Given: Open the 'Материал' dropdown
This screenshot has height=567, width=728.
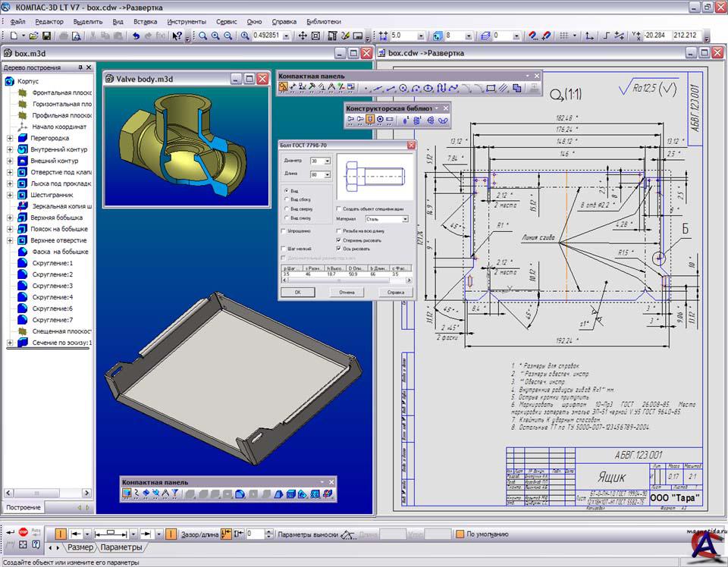Looking at the screenshot, I should [x=404, y=219].
